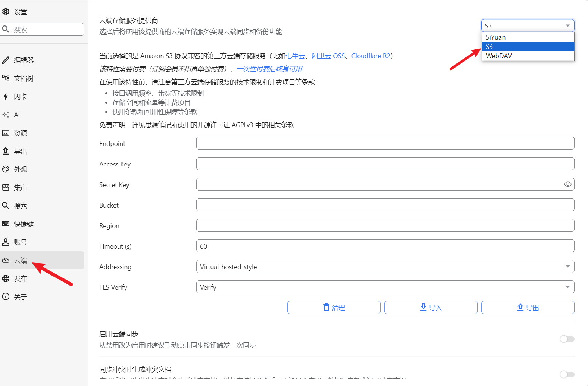Click the cloud icon in the sidebar
Image resolution: width=588 pixels, height=386 pixels.
pyautogui.click(x=6, y=260)
